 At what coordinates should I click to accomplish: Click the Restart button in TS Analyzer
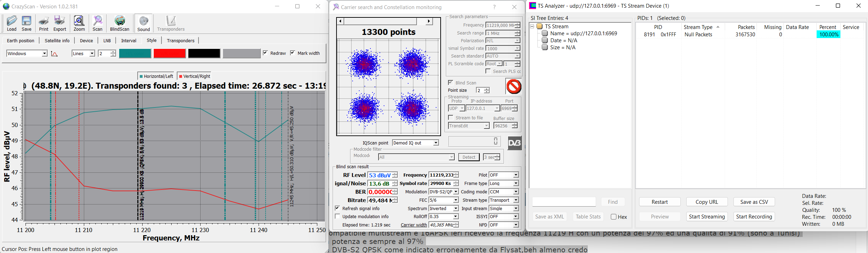coord(659,202)
